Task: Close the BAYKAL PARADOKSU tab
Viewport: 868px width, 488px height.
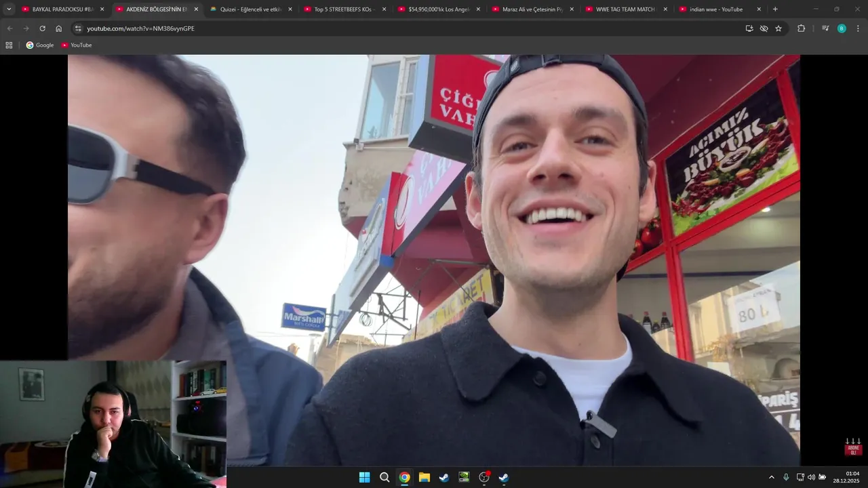Action: [x=102, y=9]
